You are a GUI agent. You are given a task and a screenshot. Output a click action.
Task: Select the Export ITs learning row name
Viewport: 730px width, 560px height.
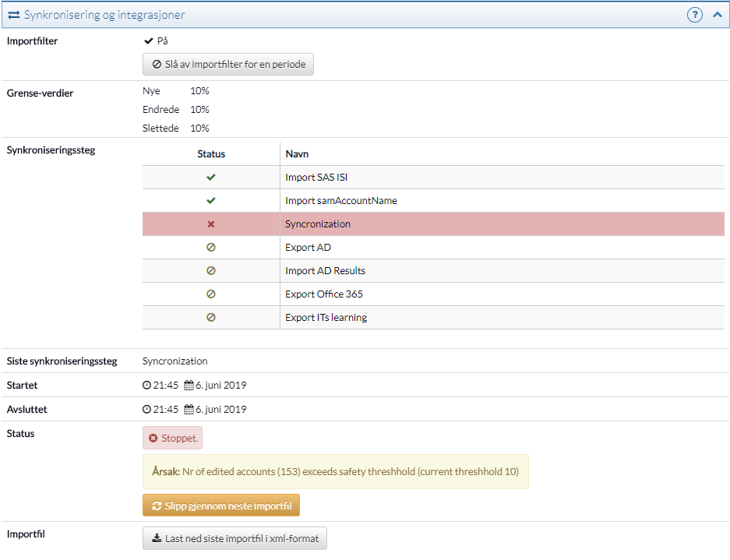pos(326,318)
